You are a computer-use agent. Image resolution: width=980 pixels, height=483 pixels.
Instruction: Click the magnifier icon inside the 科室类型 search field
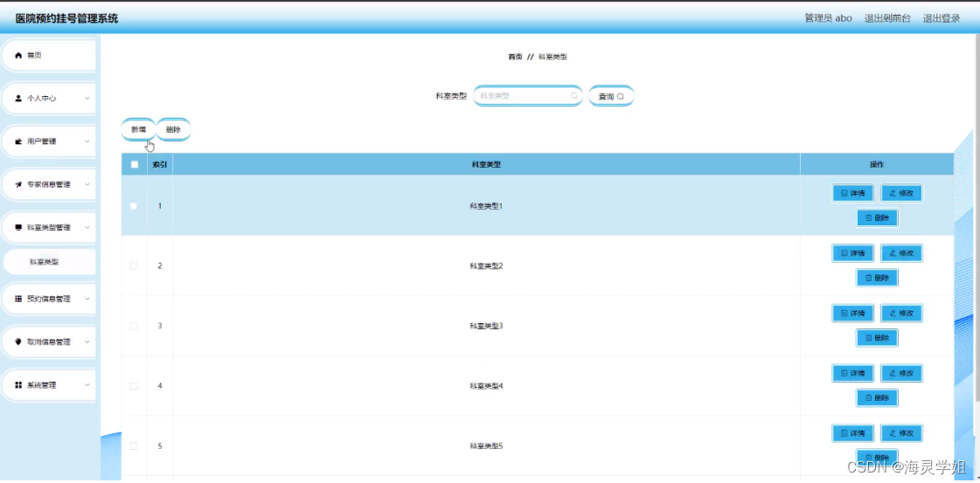[x=573, y=96]
